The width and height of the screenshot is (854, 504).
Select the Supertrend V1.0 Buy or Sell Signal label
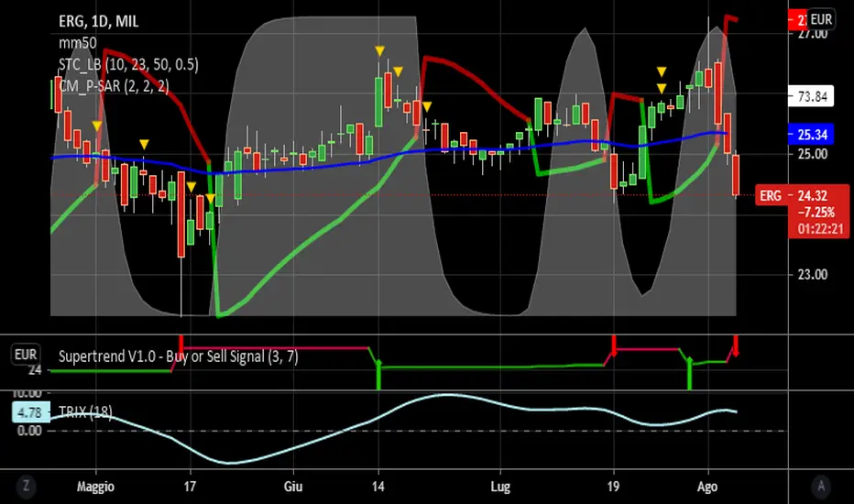pos(179,356)
